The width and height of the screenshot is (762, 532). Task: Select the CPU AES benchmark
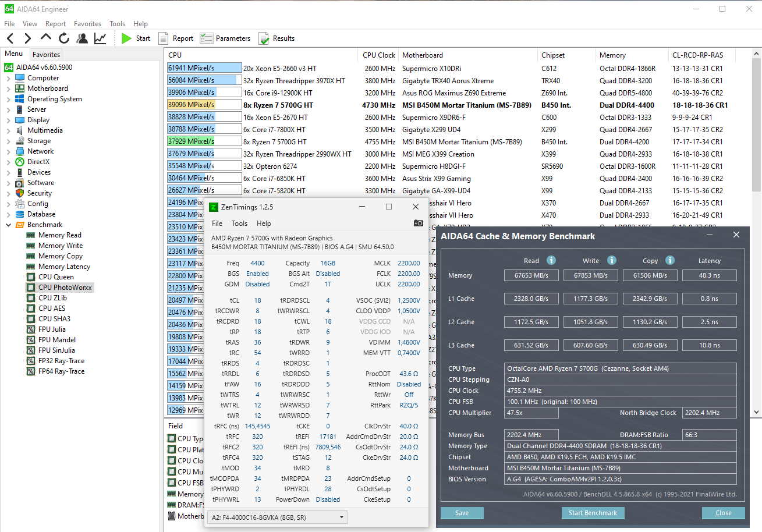(52, 308)
